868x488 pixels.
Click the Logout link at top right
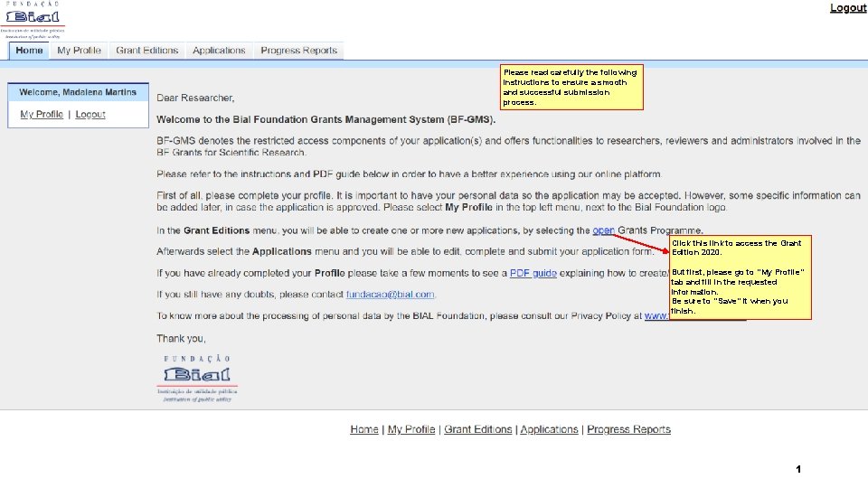848,8
